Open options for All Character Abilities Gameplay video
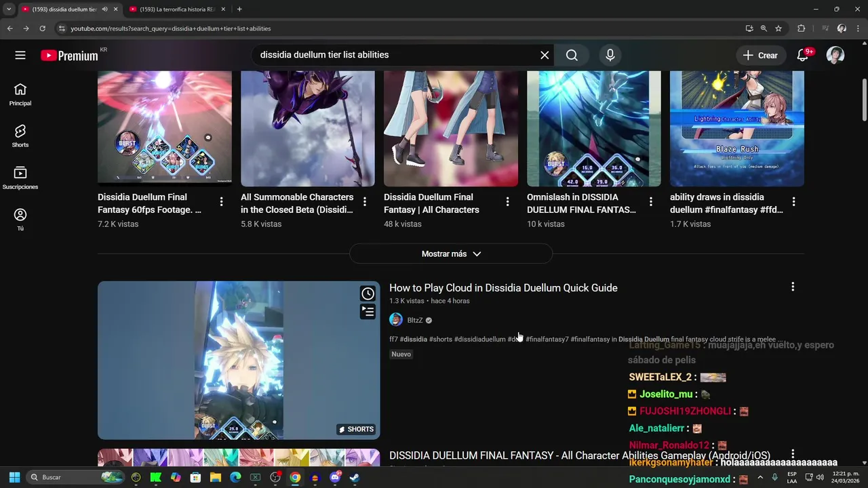 793,455
